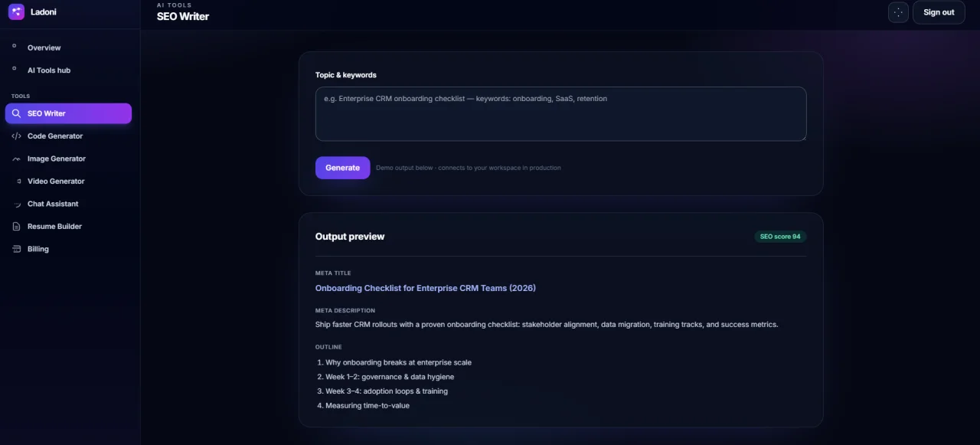Click outline item 'Week 1–2: governance & data hygiene'
Viewport: 980px width, 445px height.
coord(390,377)
